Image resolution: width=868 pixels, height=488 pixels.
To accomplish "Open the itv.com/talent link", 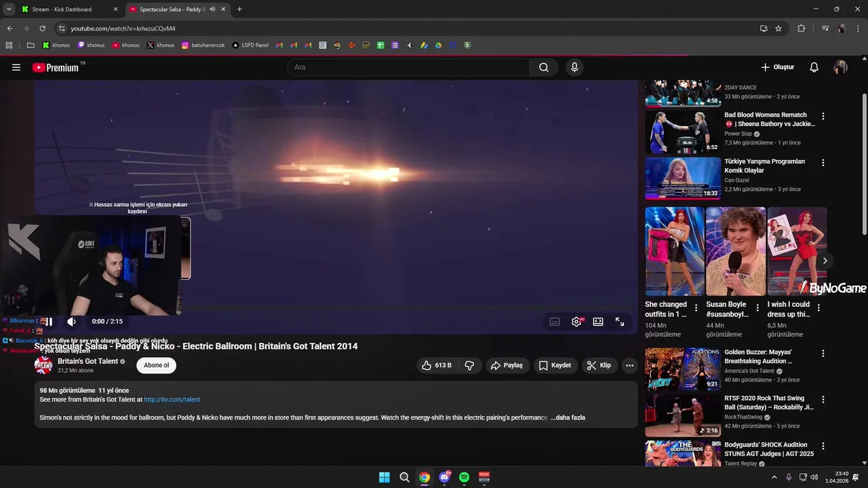I will point(172,400).
